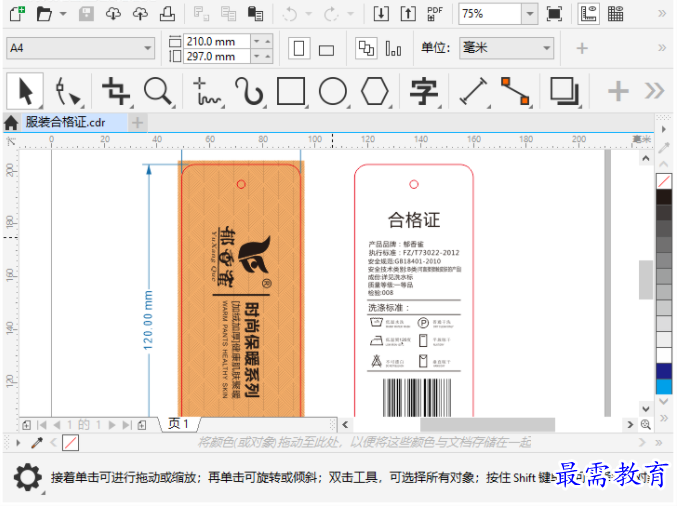
Task: Undo the last action
Action: tap(290, 14)
